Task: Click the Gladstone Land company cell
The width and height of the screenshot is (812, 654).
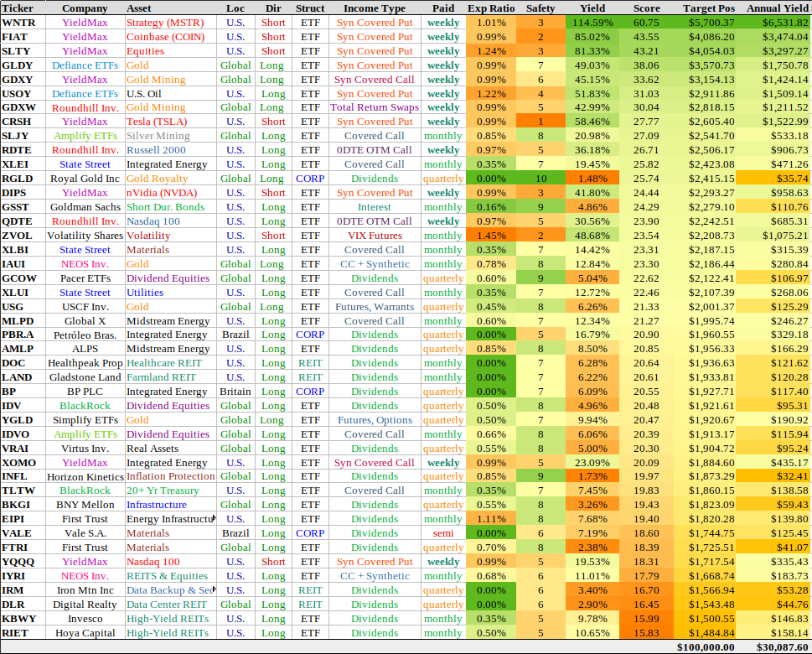Action: 85,377
